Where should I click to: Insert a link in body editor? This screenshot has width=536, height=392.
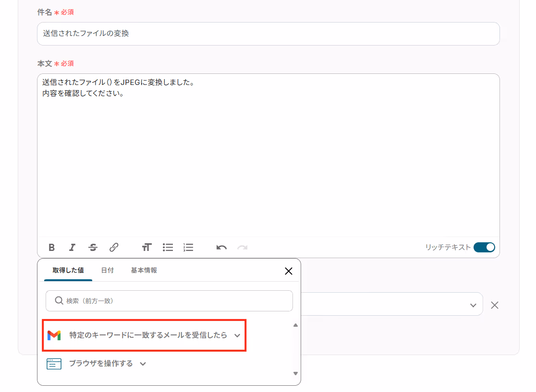tap(114, 247)
